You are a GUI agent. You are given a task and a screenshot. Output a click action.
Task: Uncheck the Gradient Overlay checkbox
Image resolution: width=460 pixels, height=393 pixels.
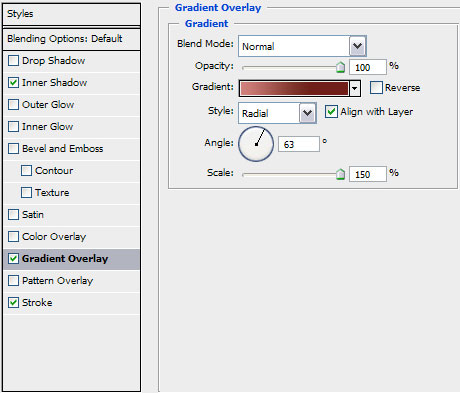[13, 259]
